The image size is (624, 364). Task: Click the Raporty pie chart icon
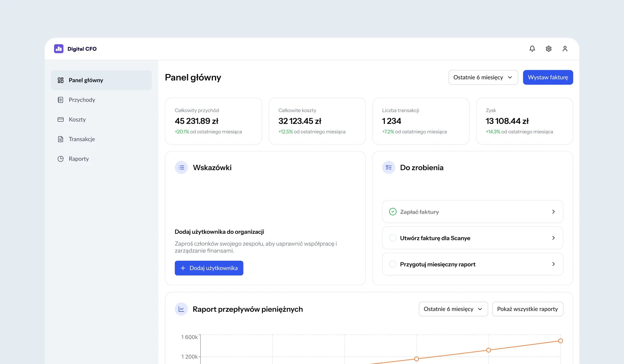click(61, 159)
